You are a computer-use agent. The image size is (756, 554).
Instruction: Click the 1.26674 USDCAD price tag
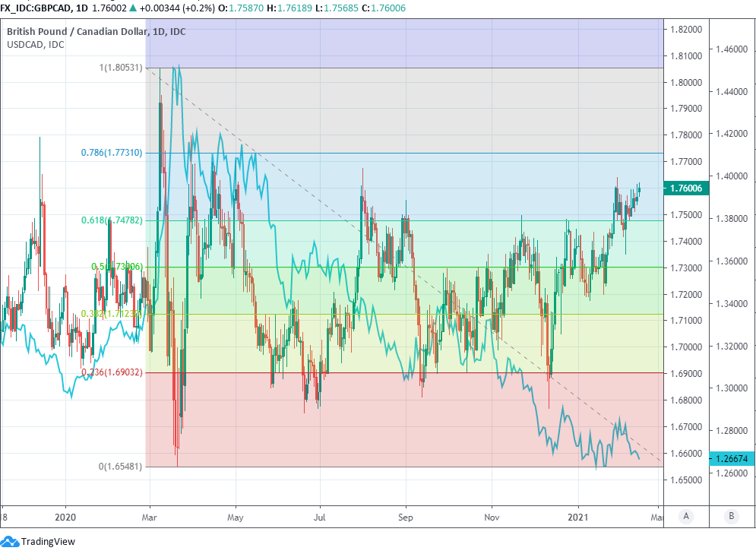pyautogui.click(x=731, y=458)
